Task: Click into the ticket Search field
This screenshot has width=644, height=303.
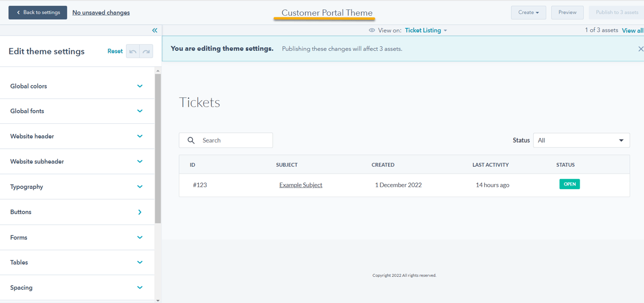Action: pos(226,140)
